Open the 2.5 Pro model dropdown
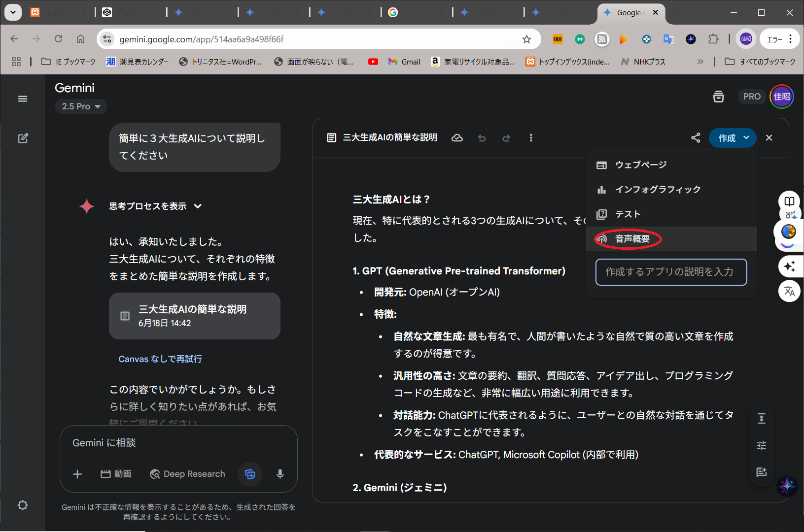Image resolution: width=804 pixels, height=532 pixels. coord(81,106)
